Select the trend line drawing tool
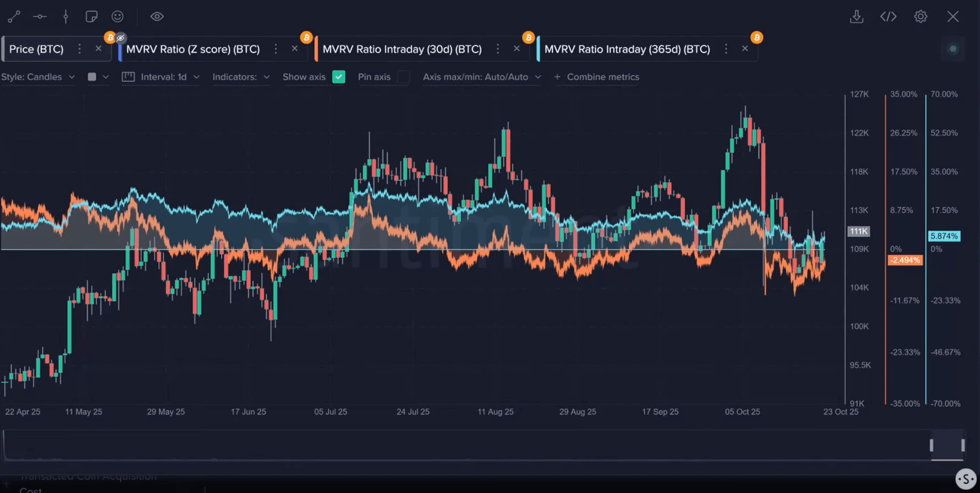980x493 pixels. (13, 17)
